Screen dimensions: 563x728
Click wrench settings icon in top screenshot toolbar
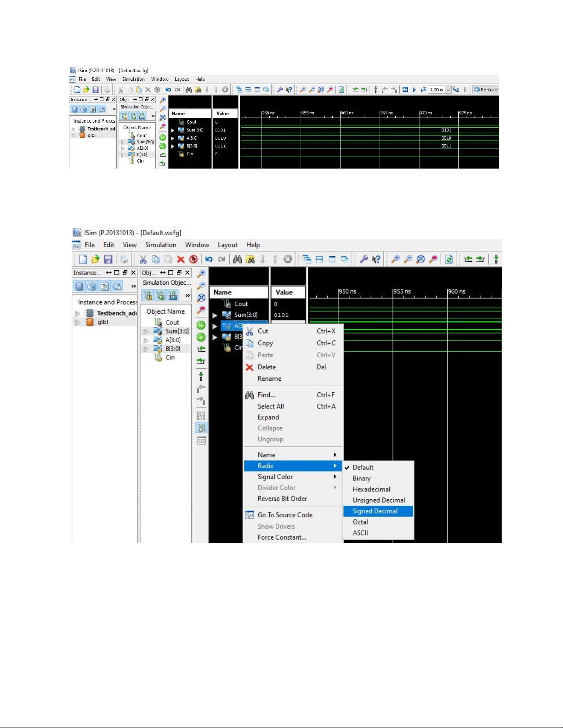coord(279,90)
